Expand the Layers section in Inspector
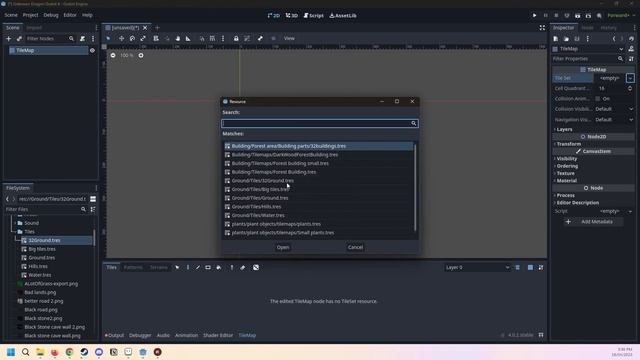The width and height of the screenshot is (640, 360). tap(563, 129)
